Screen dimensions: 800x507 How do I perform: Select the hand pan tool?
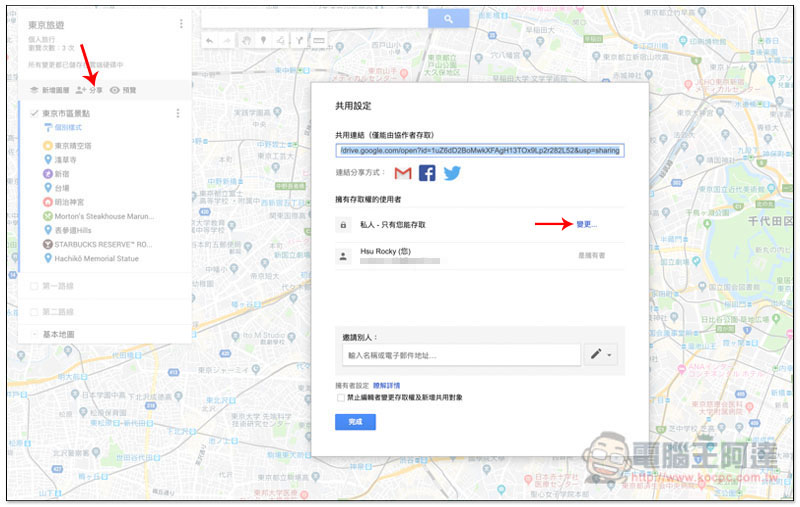click(246, 41)
